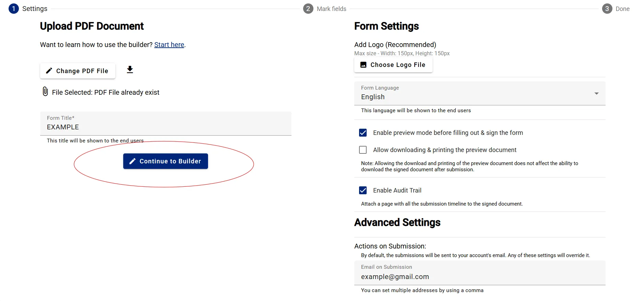This screenshot has width=644, height=301.
Task: Jump to the Done step
Action: click(622, 9)
